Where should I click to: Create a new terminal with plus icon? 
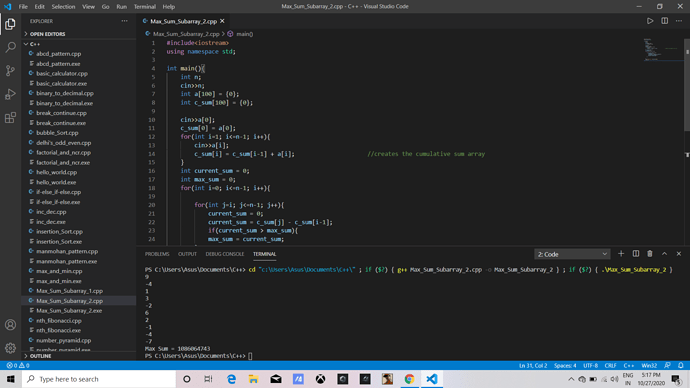tap(621, 254)
